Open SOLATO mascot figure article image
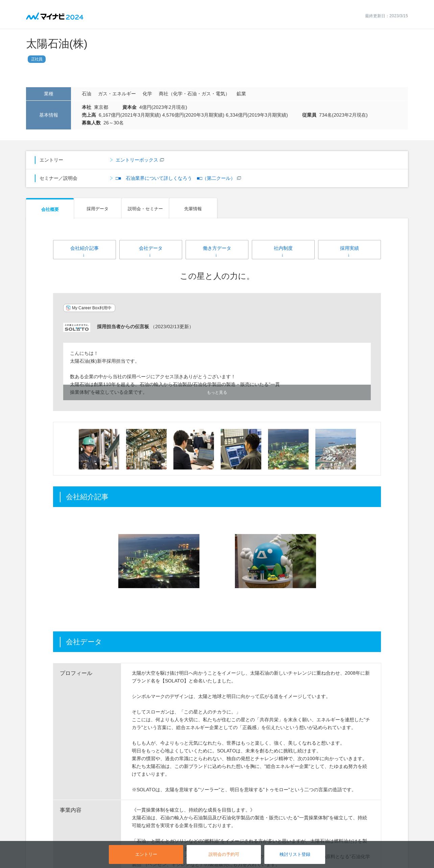The image size is (434, 868). (275, 561)
